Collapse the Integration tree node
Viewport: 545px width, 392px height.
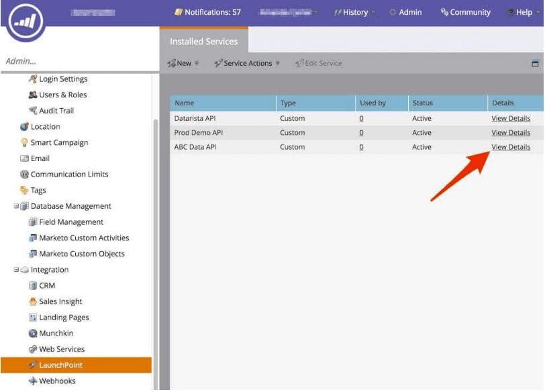(x=16, y=270)
